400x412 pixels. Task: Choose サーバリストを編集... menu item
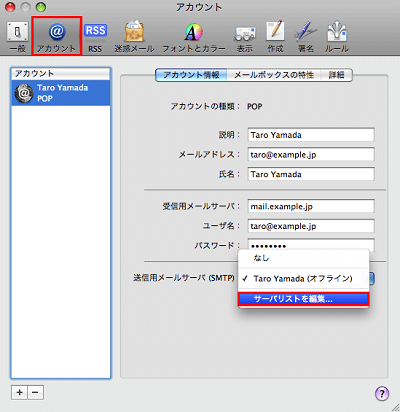point(303,299)
